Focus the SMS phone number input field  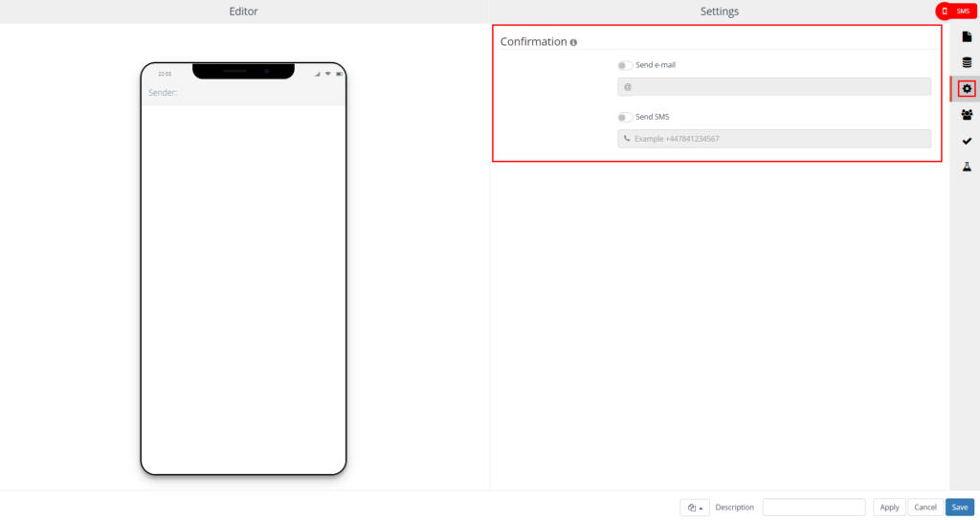(x=773, y=139)
